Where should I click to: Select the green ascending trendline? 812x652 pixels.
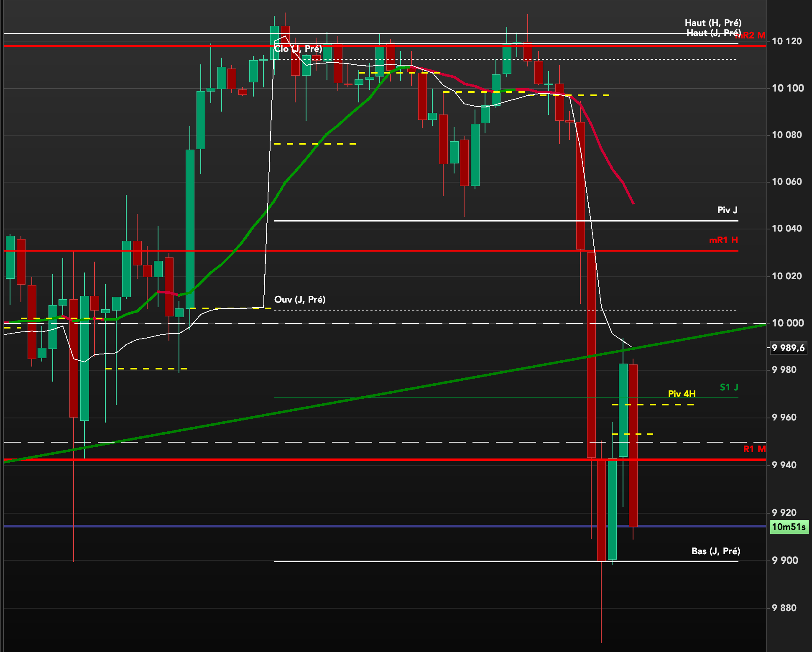[418, 388]
